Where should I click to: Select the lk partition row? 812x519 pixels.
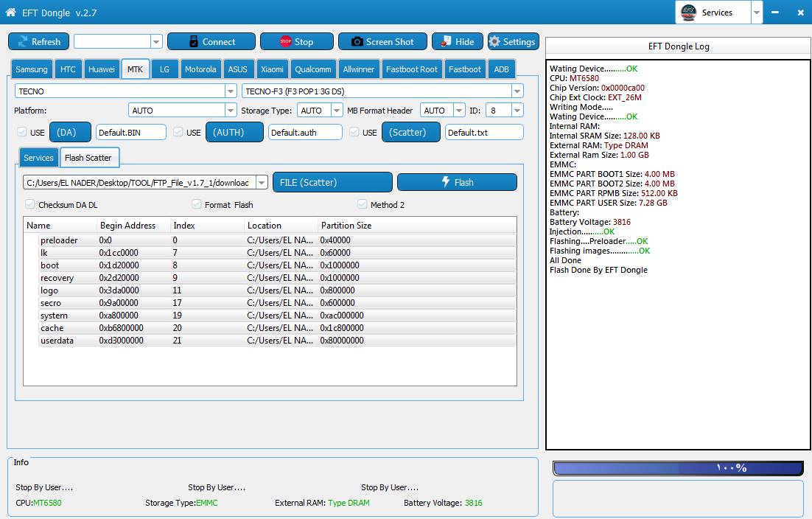pyautogui.click(x=277, y=253)
